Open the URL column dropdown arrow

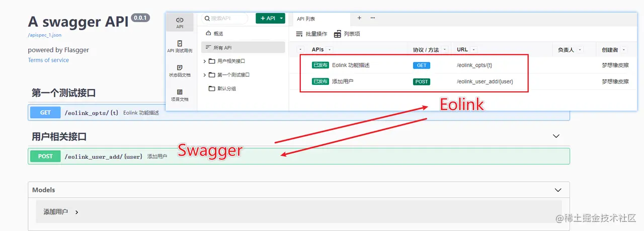click(474, 50)
